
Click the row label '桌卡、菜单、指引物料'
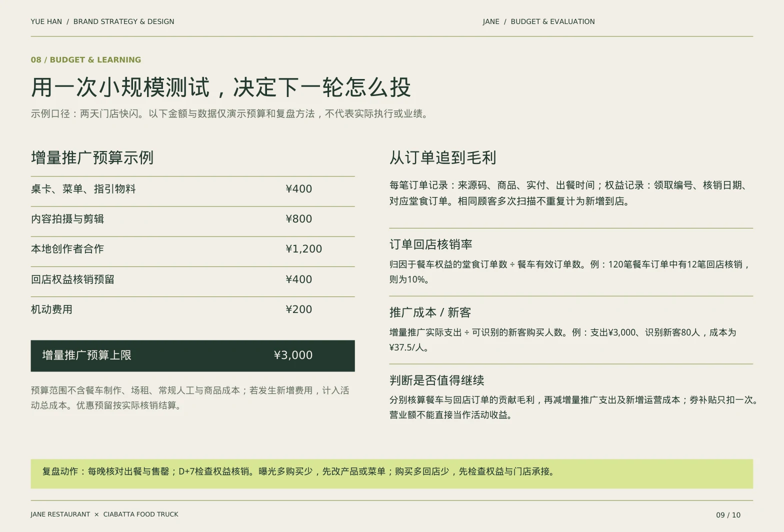[x=83, y=189]
